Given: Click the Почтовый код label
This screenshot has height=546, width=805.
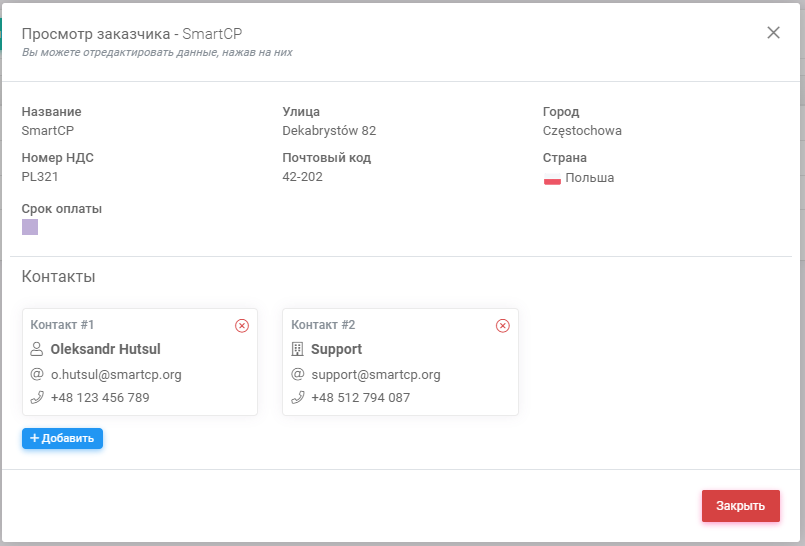Looking at the screenshot, I should click(327, 158).
